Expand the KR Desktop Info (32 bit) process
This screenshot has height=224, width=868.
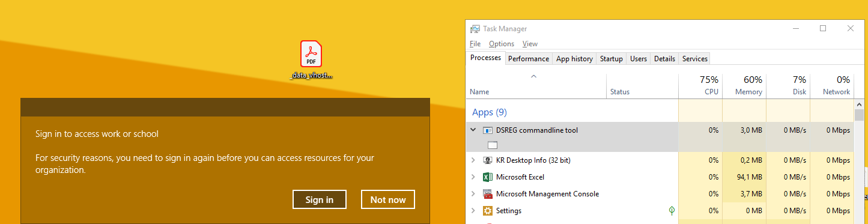click(473, 160)
